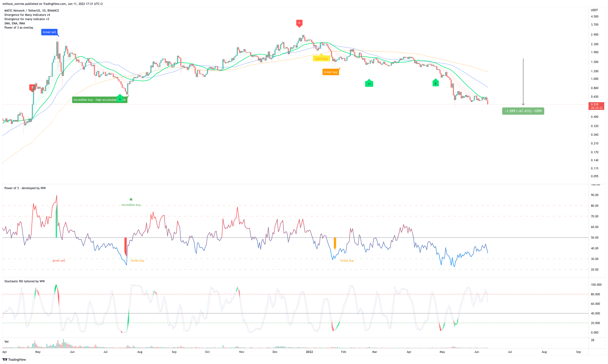The image size is (608, 364).
Task: Click 'Great buy' text near February in oscillator
Action: click(x=347, y=260)
